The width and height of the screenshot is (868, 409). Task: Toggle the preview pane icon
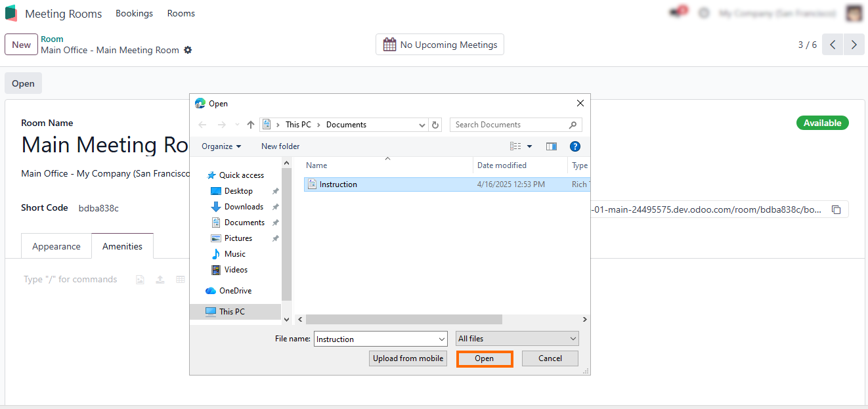click(552, 146)
